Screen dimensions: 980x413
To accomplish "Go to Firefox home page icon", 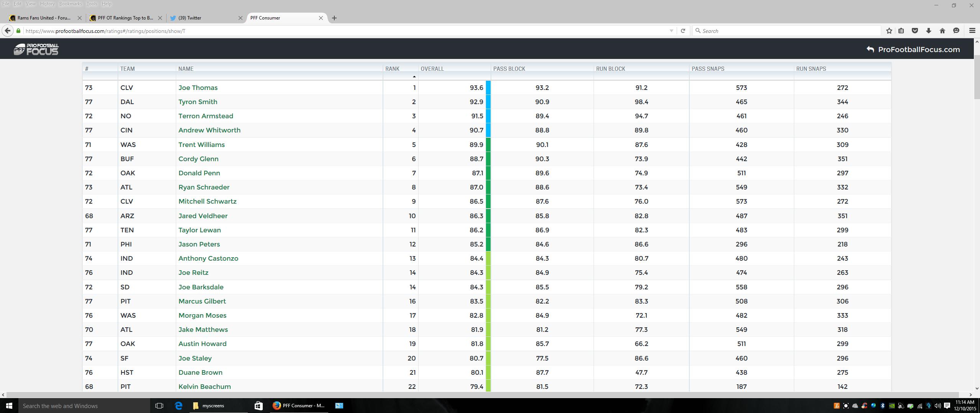I will click(942, 31).
